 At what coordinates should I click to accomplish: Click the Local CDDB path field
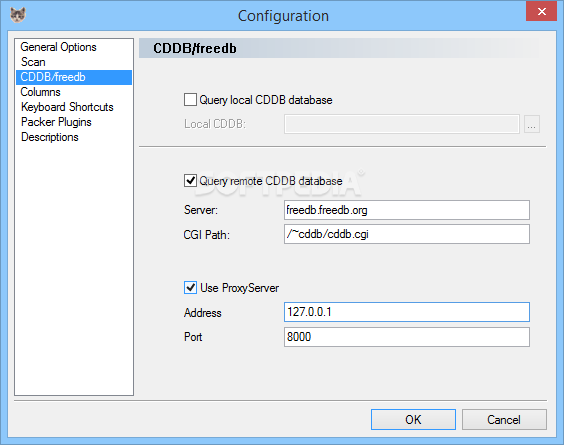tap(402, 124)
